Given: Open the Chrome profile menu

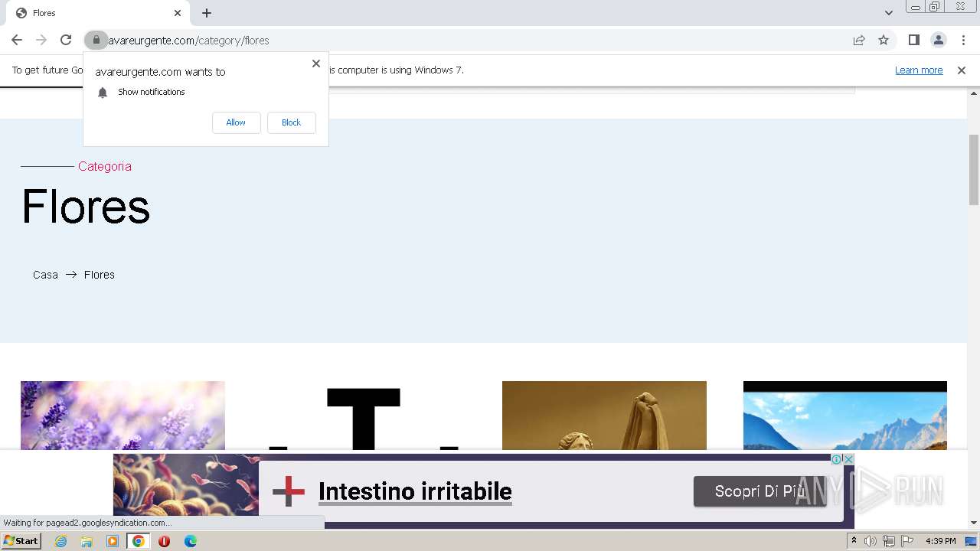Looking at the screenshot, I should [938, 40].
